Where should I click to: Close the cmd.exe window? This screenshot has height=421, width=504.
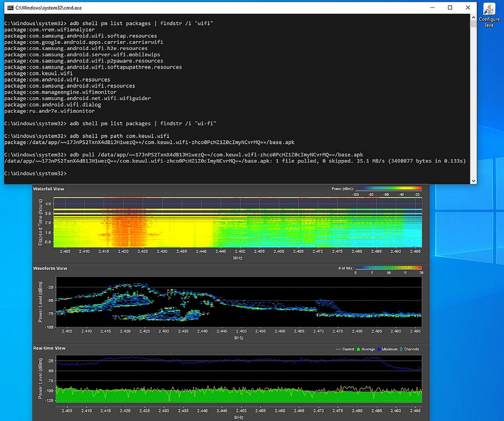click(468, 8)
